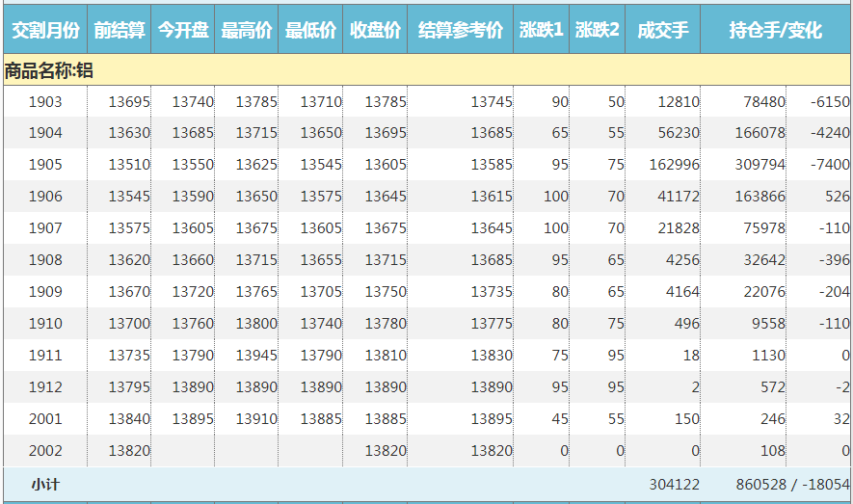853x504 pixels.
Task: Select the 最低价 column header
Action: click(310, 31)
